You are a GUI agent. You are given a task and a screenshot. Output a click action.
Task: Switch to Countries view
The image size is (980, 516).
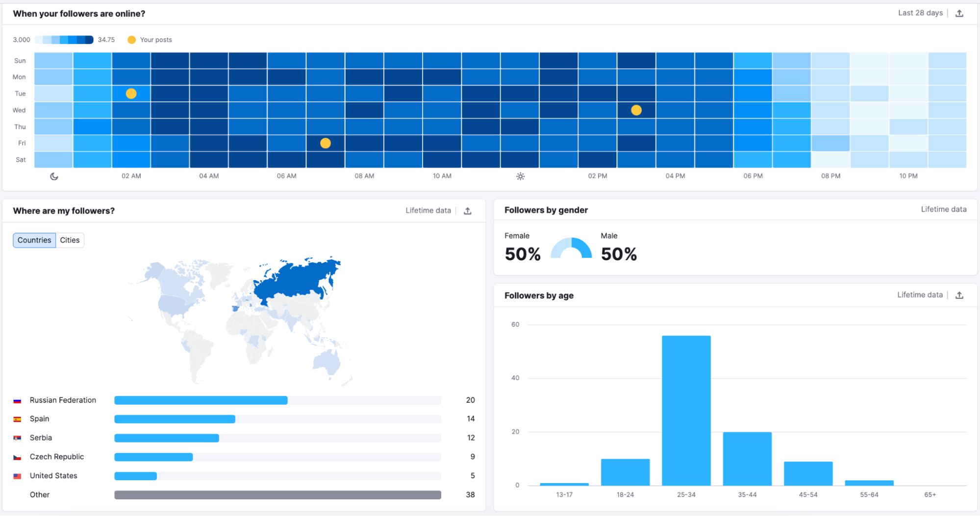tap(34, 240)
